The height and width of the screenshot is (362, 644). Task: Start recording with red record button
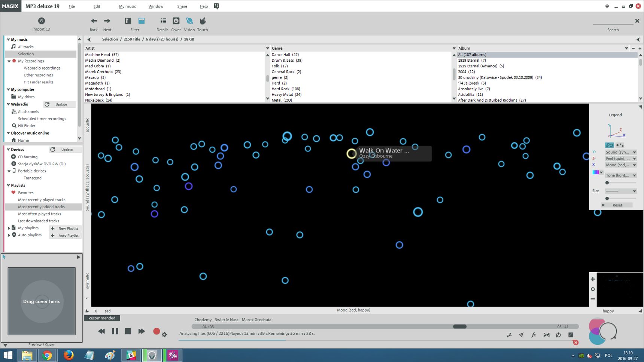click(157, 331)
